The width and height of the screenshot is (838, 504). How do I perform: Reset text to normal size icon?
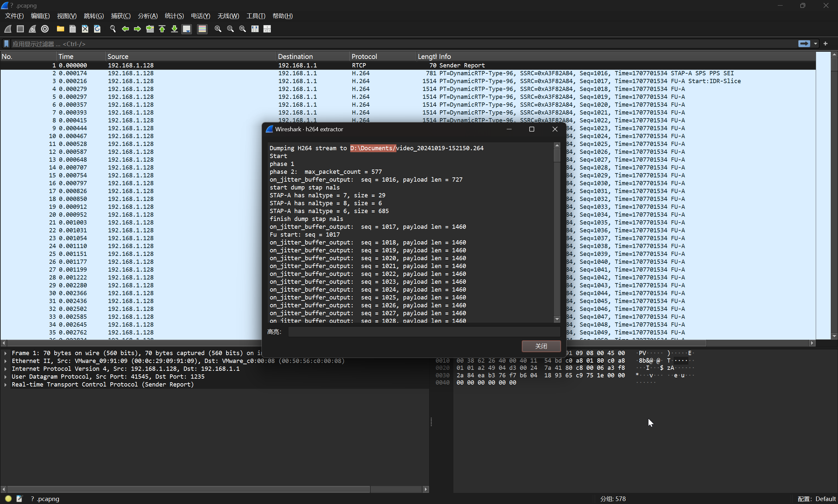243,29
